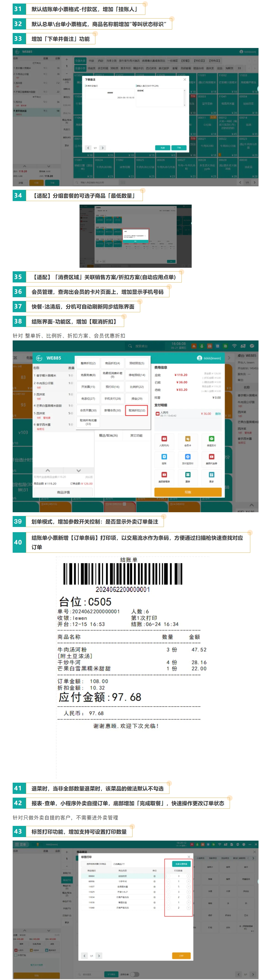
Task: Click the 先送 button in 下单备注 dialog
Action: point(163,148)
